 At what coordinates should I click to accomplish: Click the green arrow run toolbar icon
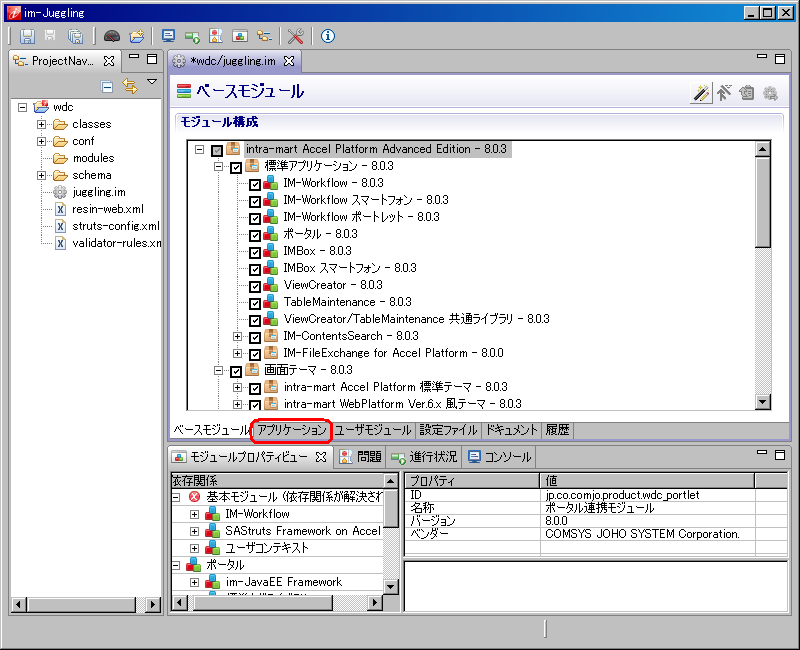pyautogui.click(x=192, y=36)
